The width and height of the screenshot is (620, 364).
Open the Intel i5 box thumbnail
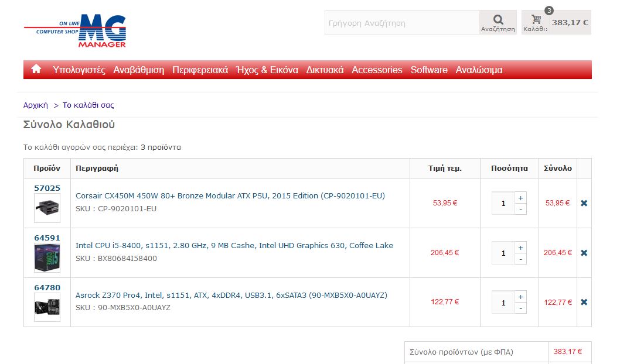pyautogui.click(x=47, y=258)
